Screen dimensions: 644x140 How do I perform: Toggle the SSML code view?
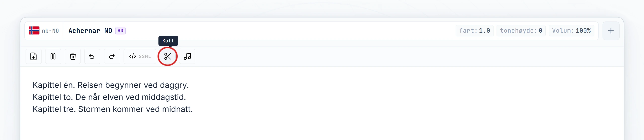tap(140, 56)
